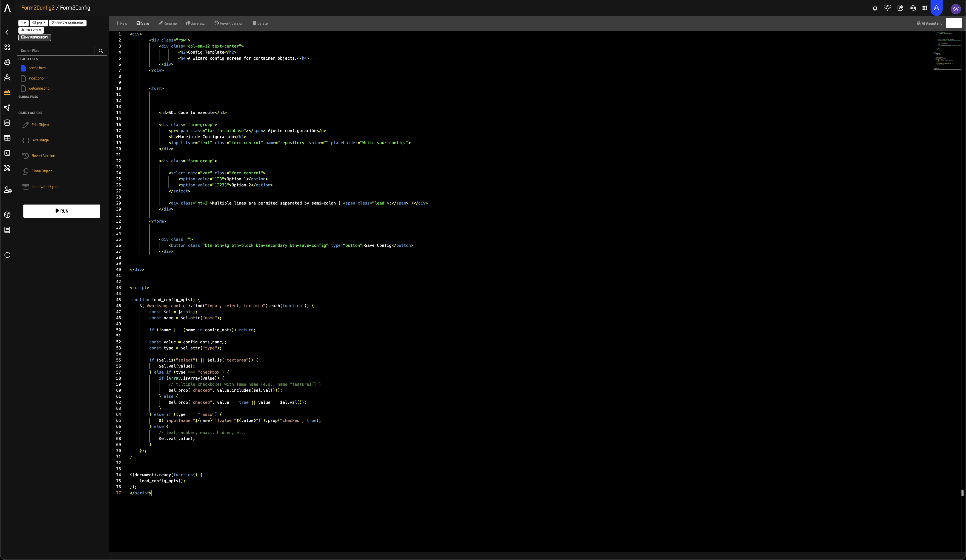
Task: Open the dashboard gauge icon in sidebar
Action: tap(7, 215)
